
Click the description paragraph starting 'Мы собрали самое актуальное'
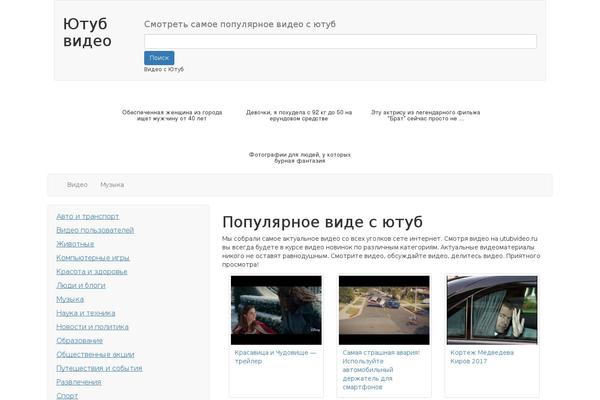pyautogui.click(x=381, y=251)
